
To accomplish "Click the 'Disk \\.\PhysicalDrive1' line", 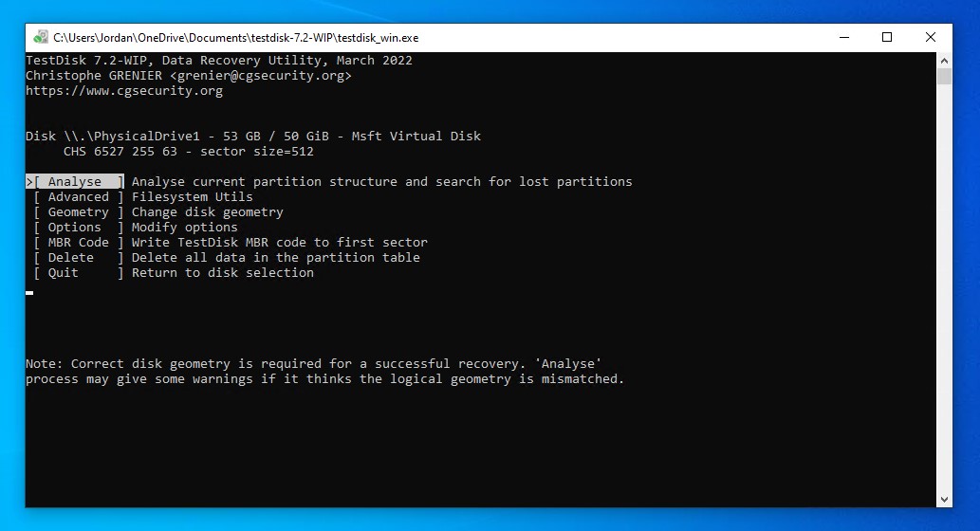I will tap(253, 137).
